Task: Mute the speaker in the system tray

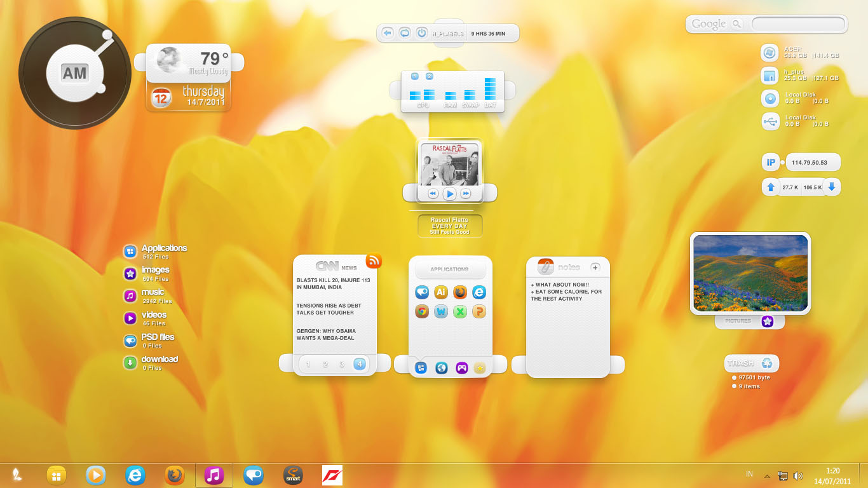Action: (x=799, y=474)
